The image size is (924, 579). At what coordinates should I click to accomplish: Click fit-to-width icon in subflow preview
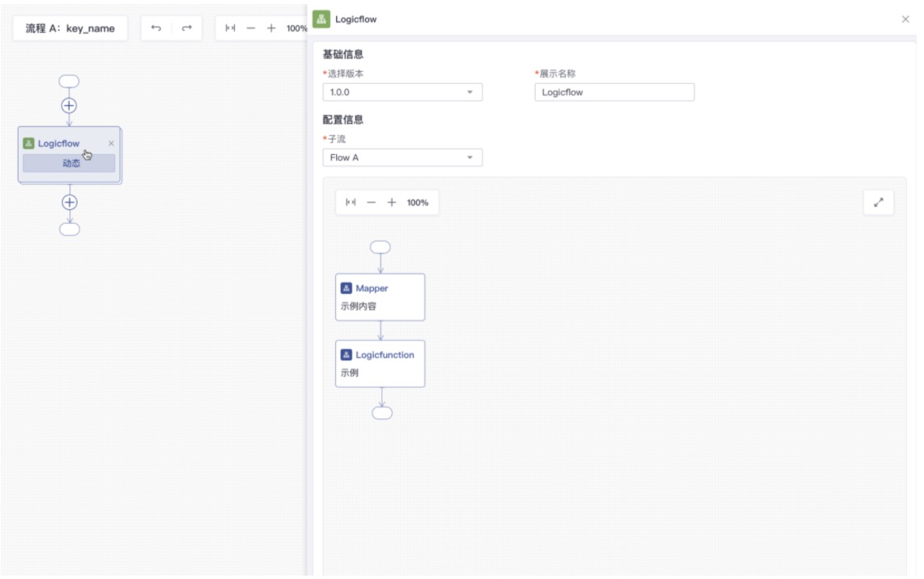[x=351, y=203]
